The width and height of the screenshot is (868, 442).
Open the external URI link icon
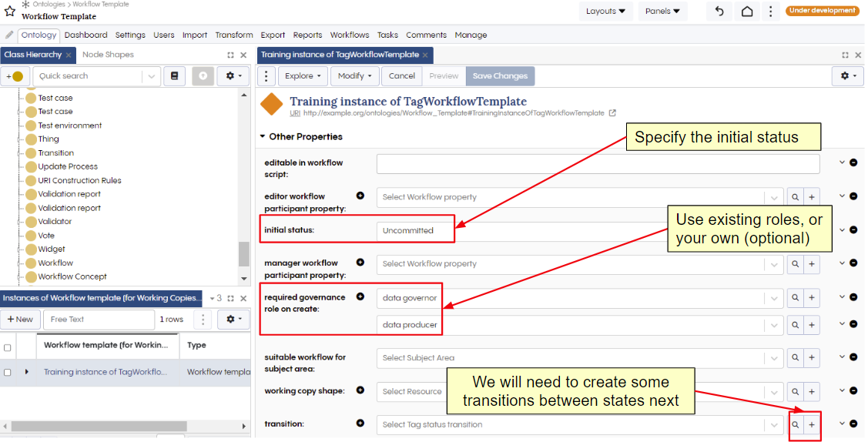click(612, 113)
